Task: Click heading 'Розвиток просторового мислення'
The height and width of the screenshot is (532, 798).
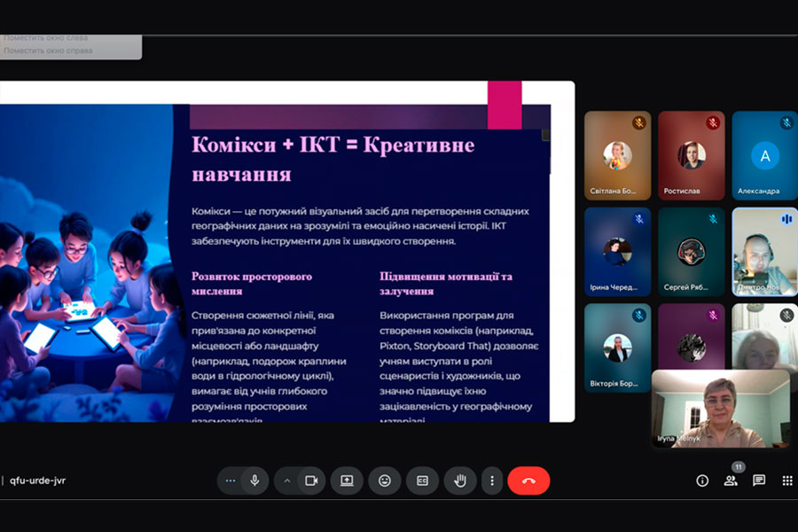Action: [252, 284]
